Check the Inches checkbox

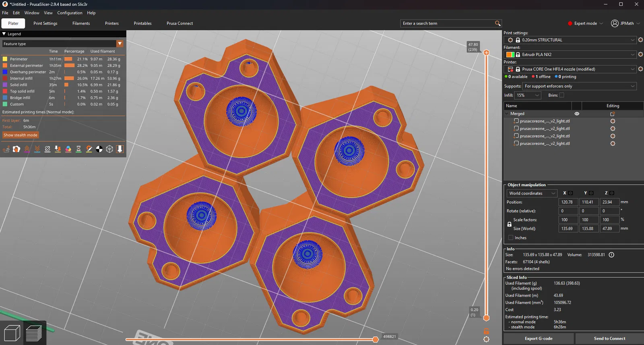coord(511,238)
